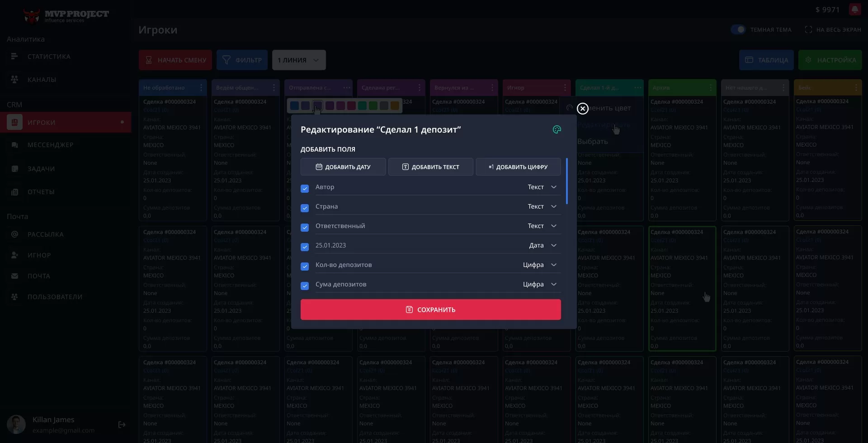868x443 pixels.
Task: Uncheck the Автор field checkbox
Action: click(305, 188)
